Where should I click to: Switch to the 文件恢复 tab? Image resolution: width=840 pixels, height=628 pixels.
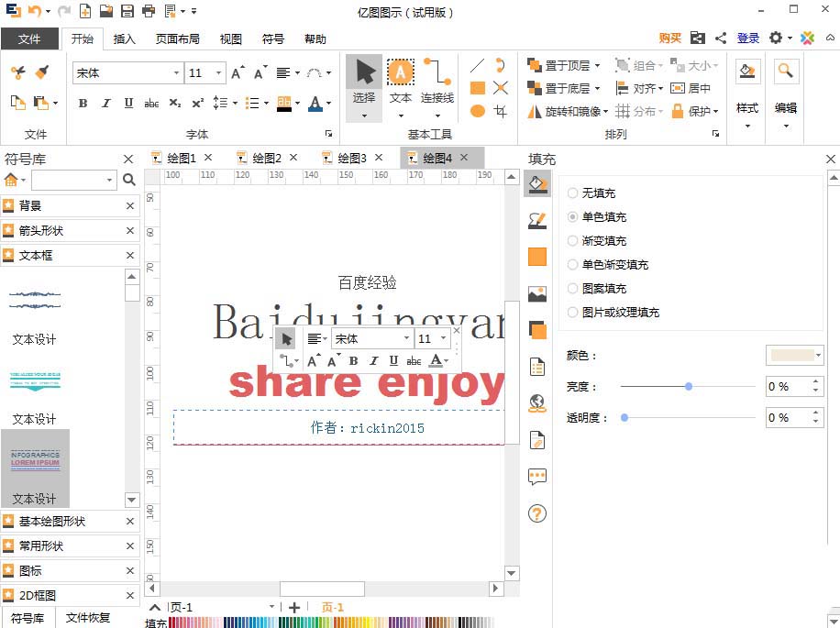pos(88,617)
